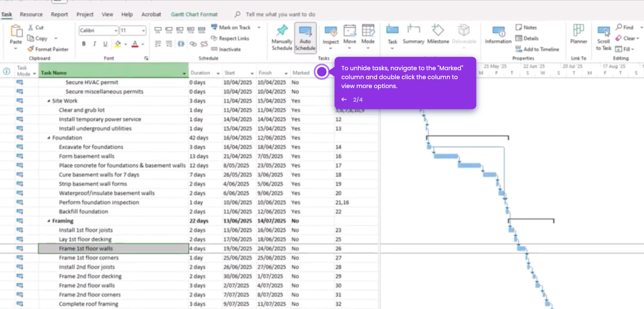Select the Frame 1st floor walls cell
Screen dimensions: 644x309
tap(114, 249)
